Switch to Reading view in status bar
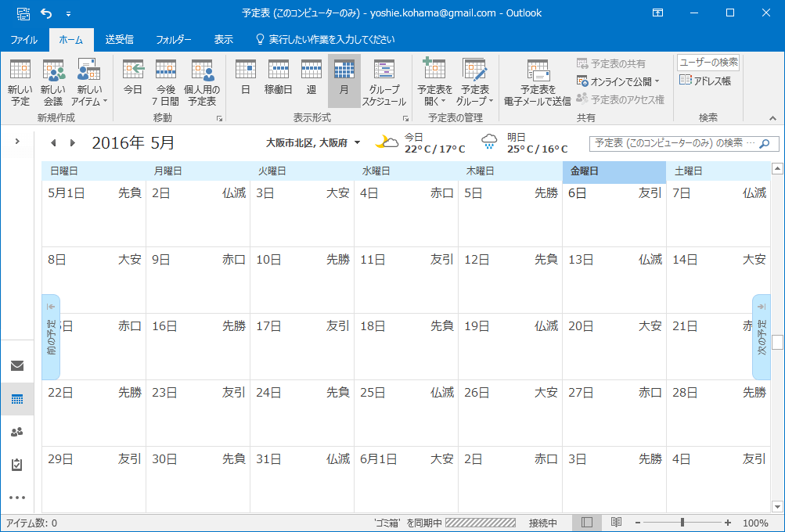The height and width of the screenshot is (532, 785). pyautogui.click(x=616, y=523)
